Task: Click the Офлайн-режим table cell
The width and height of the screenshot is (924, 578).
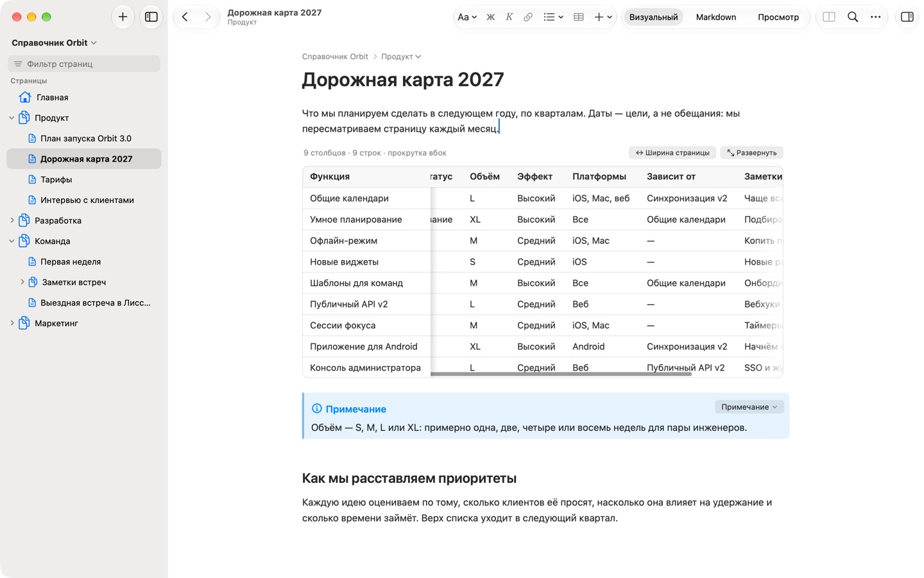Action: pos(366,241)
